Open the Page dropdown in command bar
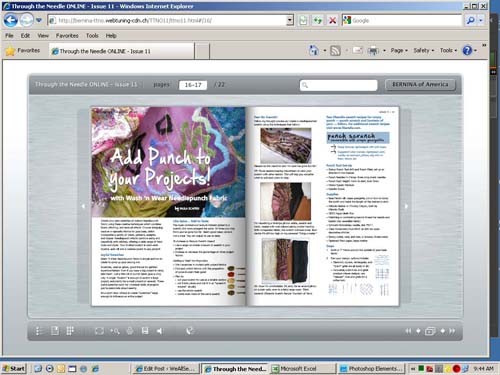Viewport: 500px width, 375px height. [399, 50]
